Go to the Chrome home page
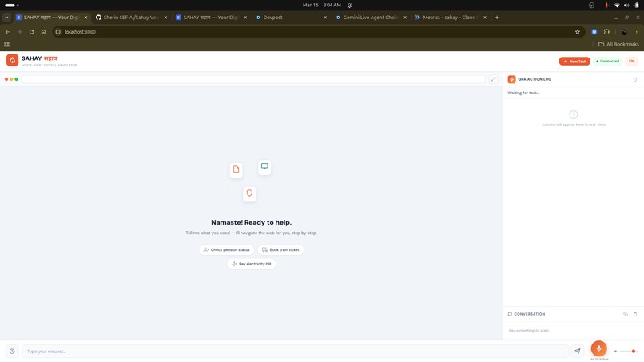This screenshot has width=644, height=362. [43, 32]
